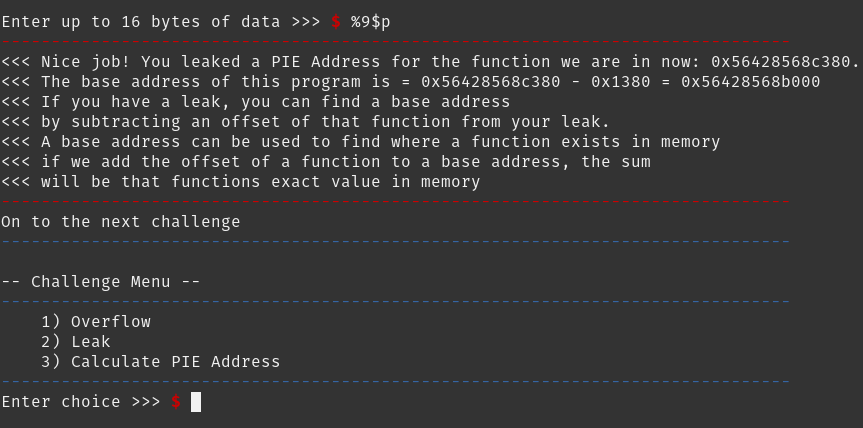Select the Calculate PIE Address option
863x428 pixels.
point(161,361)
